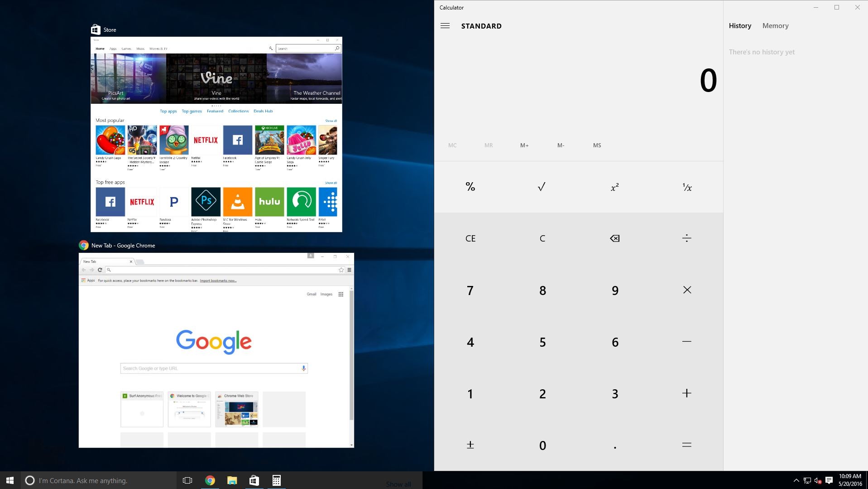Click the multiply key
This screenshot has height=489, width=868.
point(687,290)
